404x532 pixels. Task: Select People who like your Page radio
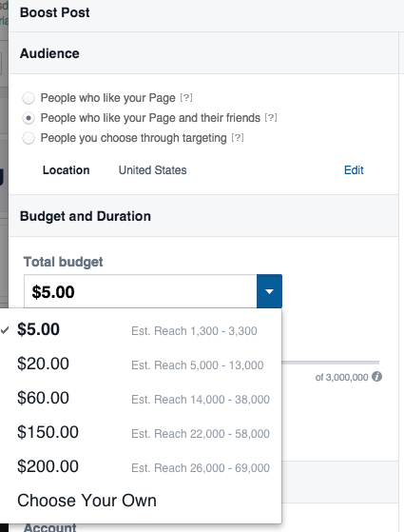click(29, 98)
